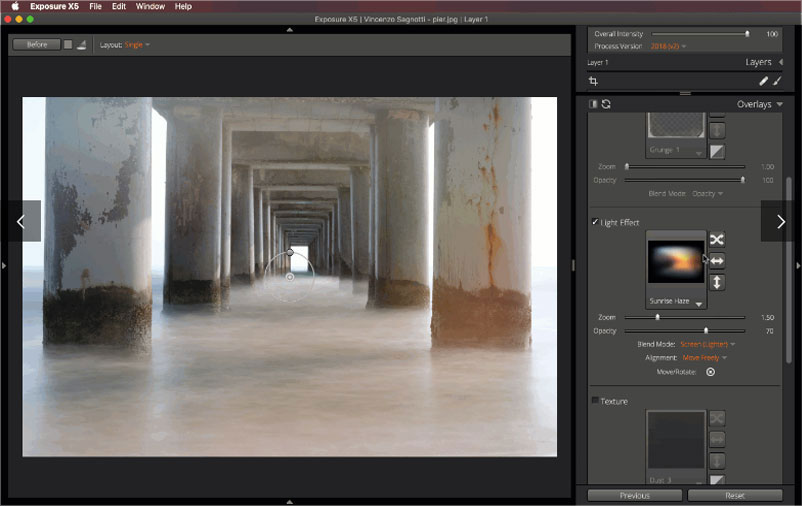Click the Sunrise Haze thumbnail
Screen dimensions: 802x506
click(x=676, y=262)
